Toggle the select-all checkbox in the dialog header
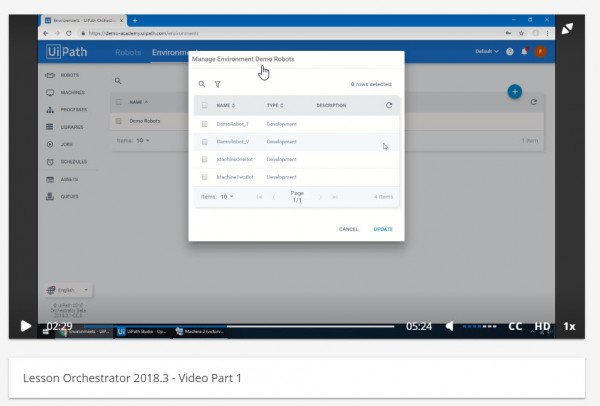Screen dimensions: 600x406 click(204, 105)
